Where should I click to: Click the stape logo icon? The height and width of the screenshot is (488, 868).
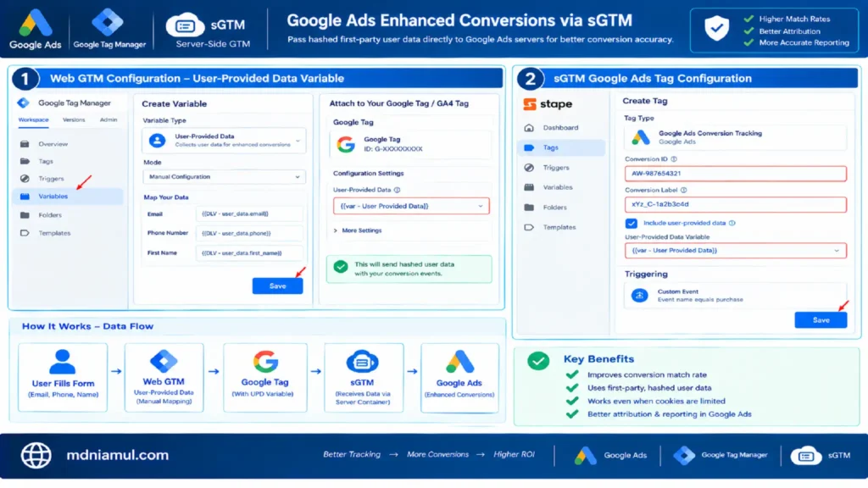pyautogui.click(x=530, y=104)
